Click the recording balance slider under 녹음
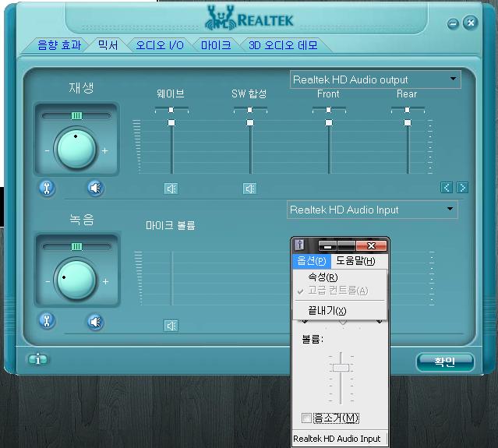The width and height of the screenshot is (498, 448). [76, 246]
